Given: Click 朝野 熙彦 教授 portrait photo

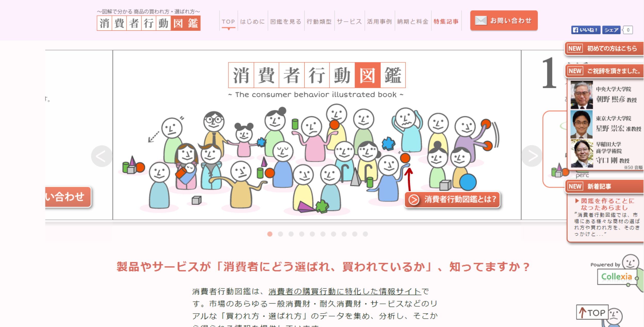Looking at the screenshot, I should [582, 95].
